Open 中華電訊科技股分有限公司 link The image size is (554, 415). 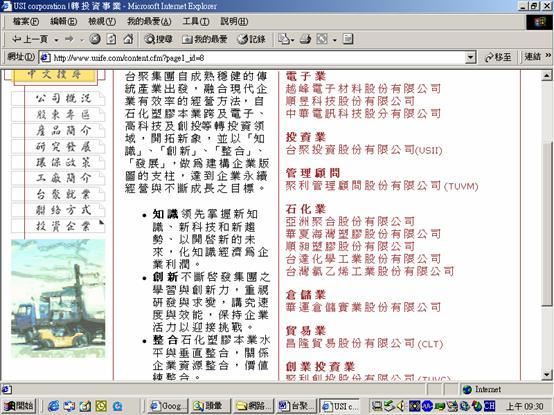(363, 114)
